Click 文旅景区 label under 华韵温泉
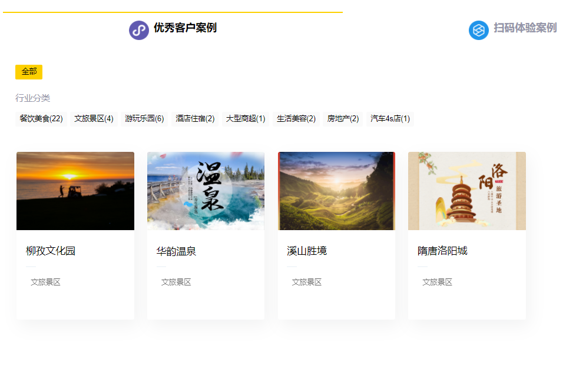Viewport: 576px width, 392px height. pyautogui.click(x=174, y=281)
